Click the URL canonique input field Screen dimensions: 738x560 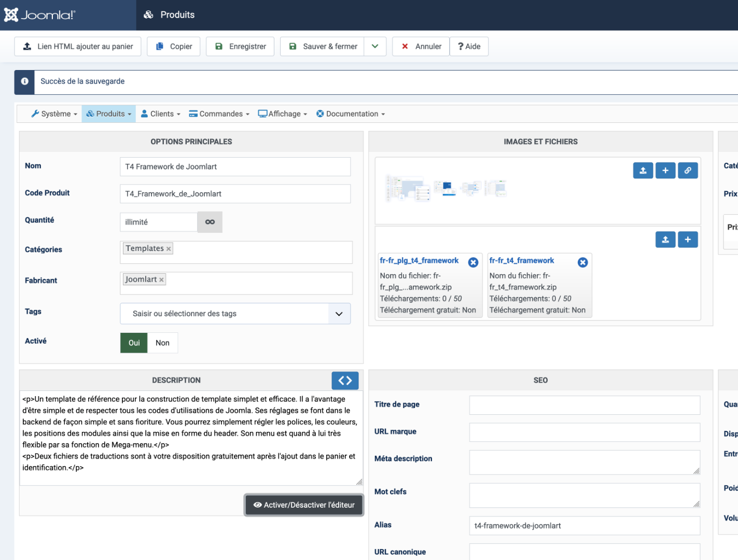584,552
